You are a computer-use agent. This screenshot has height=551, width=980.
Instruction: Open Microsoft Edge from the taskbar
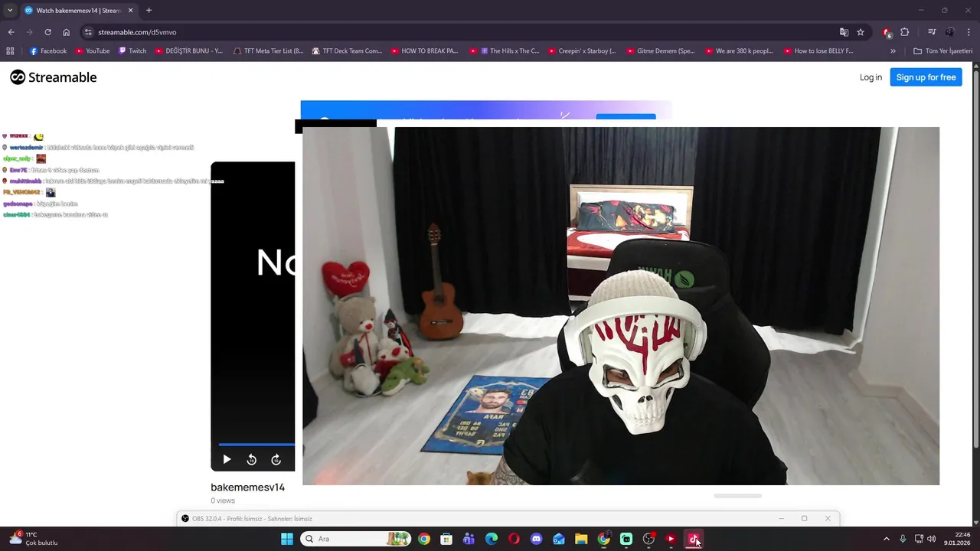tap(492, 539)
